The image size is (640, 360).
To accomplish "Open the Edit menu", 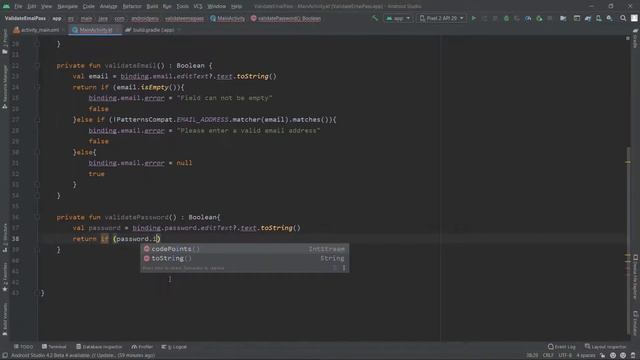I will tap(31, 7).
